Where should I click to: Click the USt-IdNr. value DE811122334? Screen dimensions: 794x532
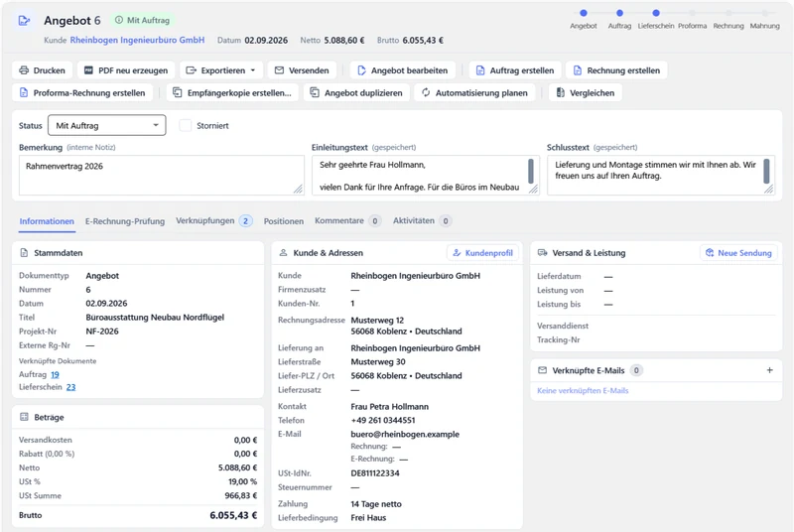[375, 473]
